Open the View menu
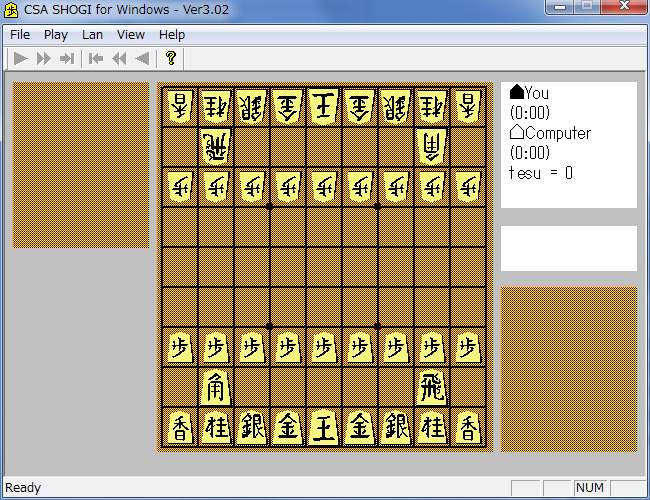The height and width of the screenshot is (500, 650). pos(131,35)
